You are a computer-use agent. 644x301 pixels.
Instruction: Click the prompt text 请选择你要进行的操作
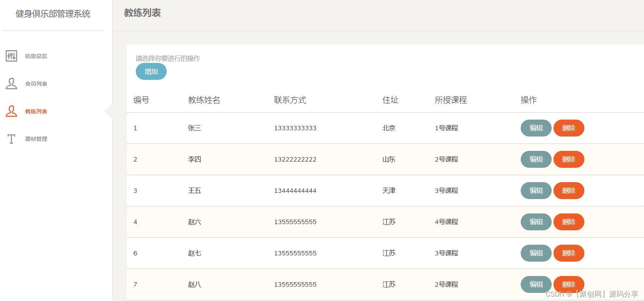168,58
